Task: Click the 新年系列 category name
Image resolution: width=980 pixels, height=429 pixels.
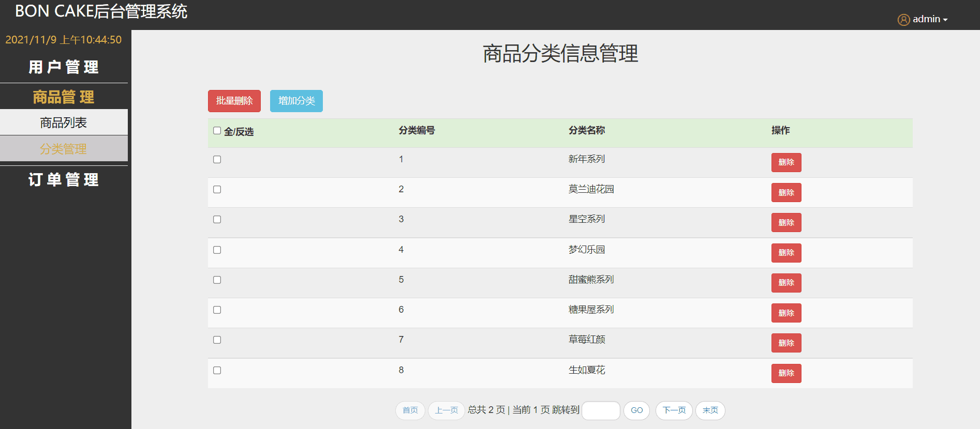Action: [587, 159]
